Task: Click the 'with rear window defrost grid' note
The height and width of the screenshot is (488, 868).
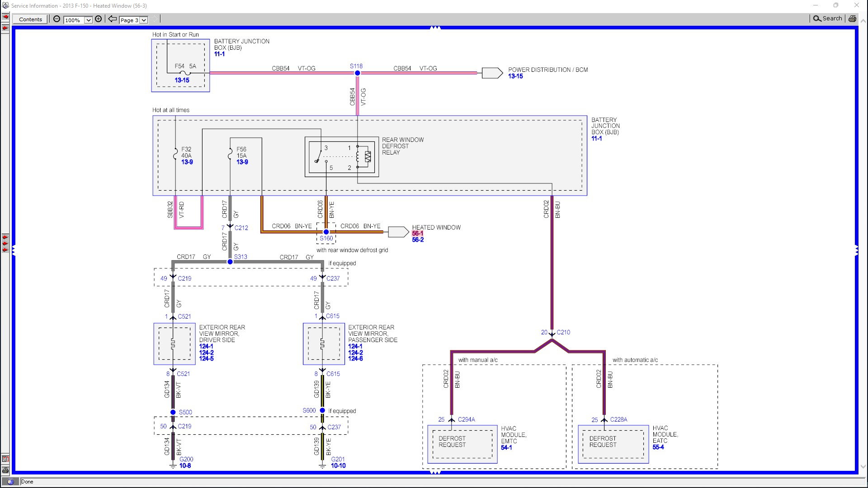Action: point(352,250)
